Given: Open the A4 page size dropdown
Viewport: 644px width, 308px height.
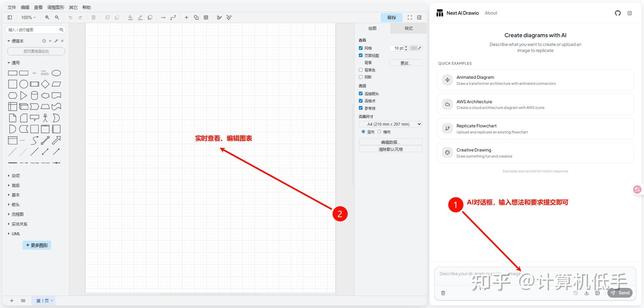Looking at the screenshot, I should 390,124.
